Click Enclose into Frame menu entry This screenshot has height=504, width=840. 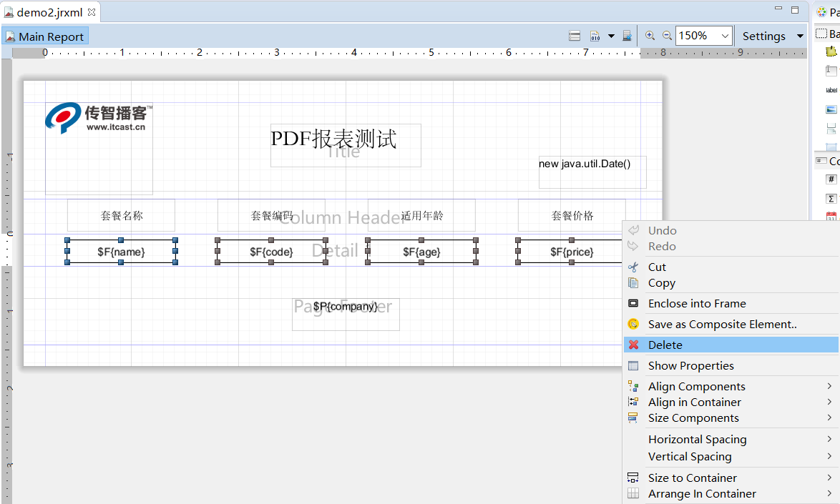click(731, 303)
